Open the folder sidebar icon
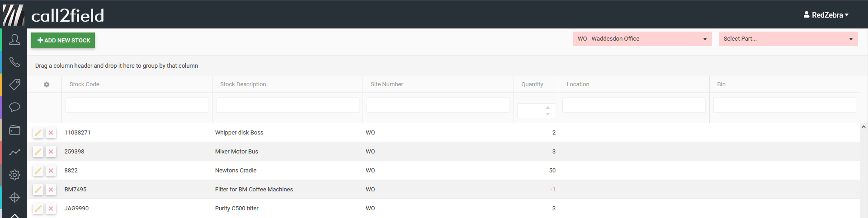The width and height of the screenshot is (868, 218). coord(14,130)
